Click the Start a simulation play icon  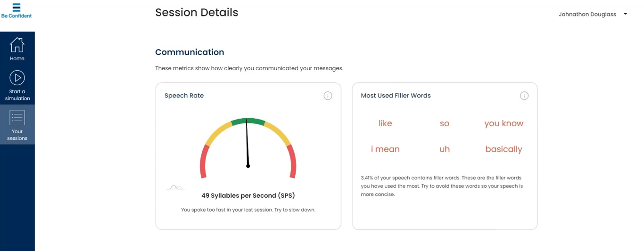tap(17, 78)
